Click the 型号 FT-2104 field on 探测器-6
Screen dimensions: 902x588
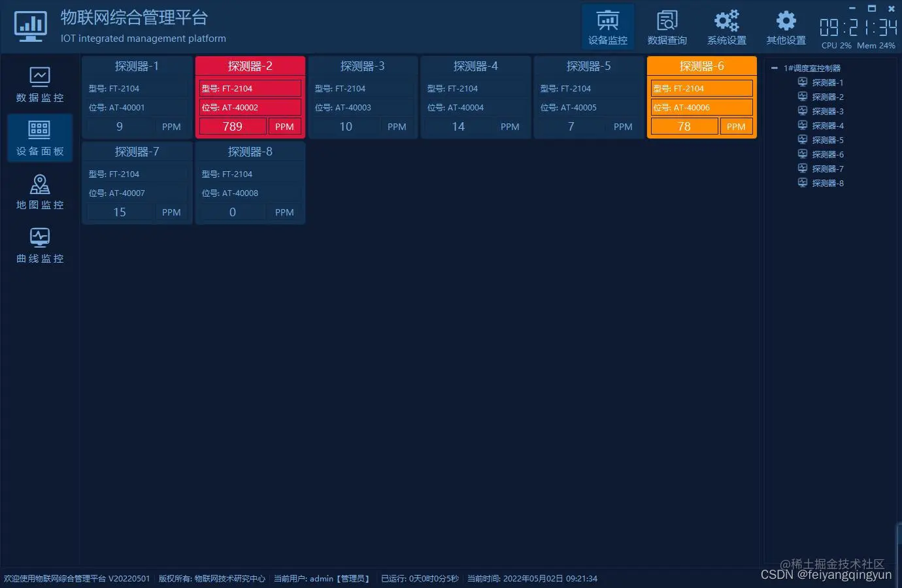click(x=702, y=88)
